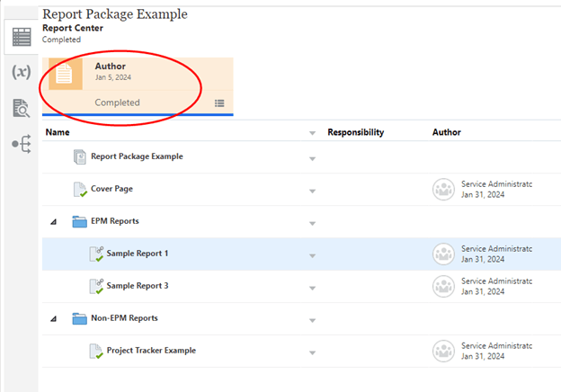Click the Project Tracker Example doclet icon

[x=95, y=351]
